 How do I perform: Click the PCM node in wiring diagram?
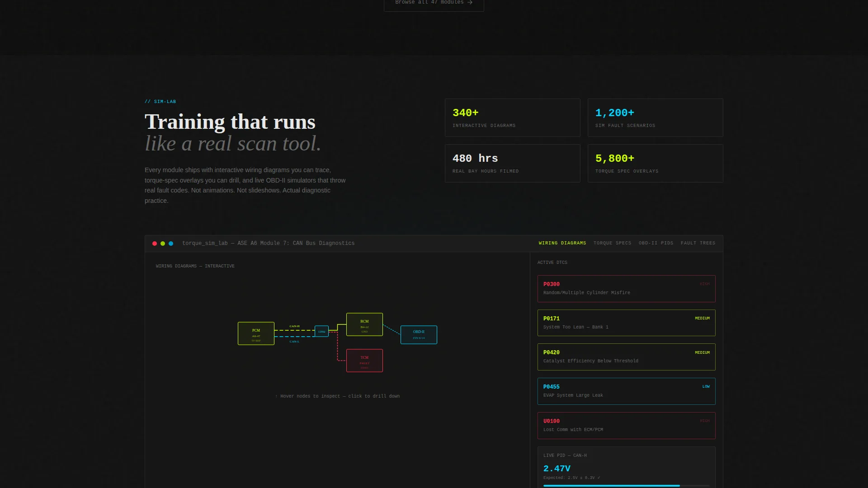256,333
